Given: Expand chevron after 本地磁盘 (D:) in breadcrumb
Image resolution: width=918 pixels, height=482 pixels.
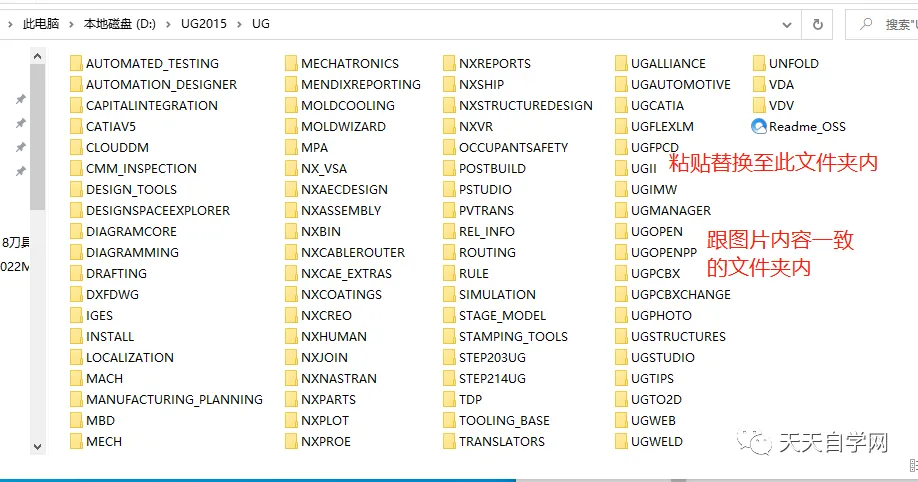Looking at the screenshot, I should [169, 24].
